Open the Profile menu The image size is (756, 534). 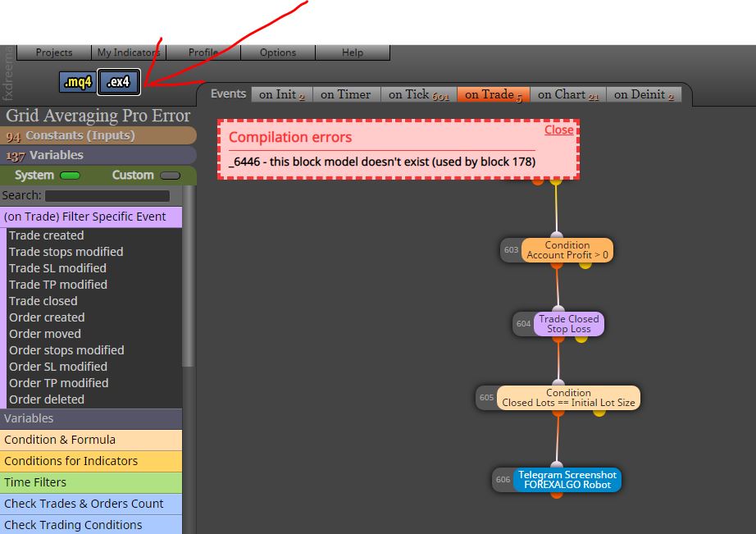[203, 52]
